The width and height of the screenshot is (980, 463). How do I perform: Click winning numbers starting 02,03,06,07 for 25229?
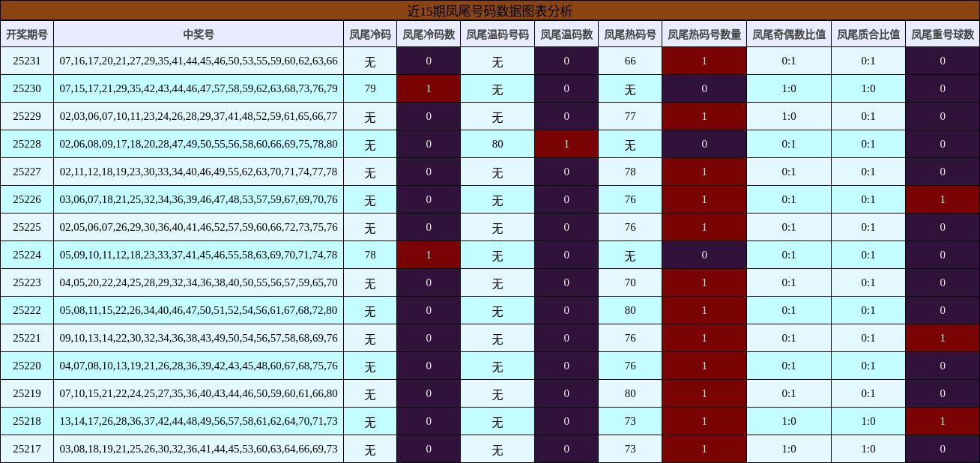(199, 116)
